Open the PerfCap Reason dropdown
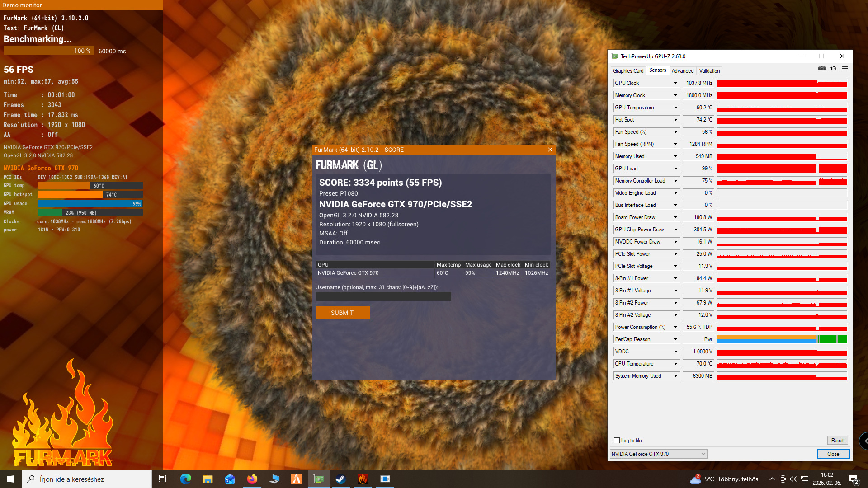 pyautogui.click(x=675, y=339)
